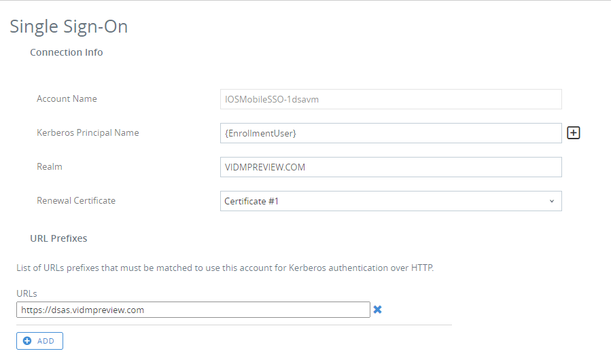Click the plus circle icon inside ADD button
This screenshot has width=611, height=364.
27,341
